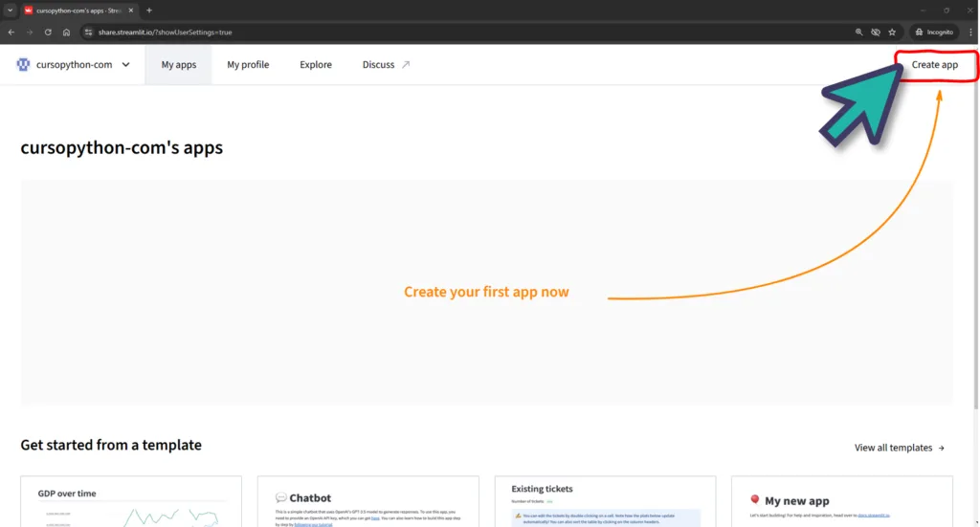Click the arrow next to View all templates

point(942,448)
